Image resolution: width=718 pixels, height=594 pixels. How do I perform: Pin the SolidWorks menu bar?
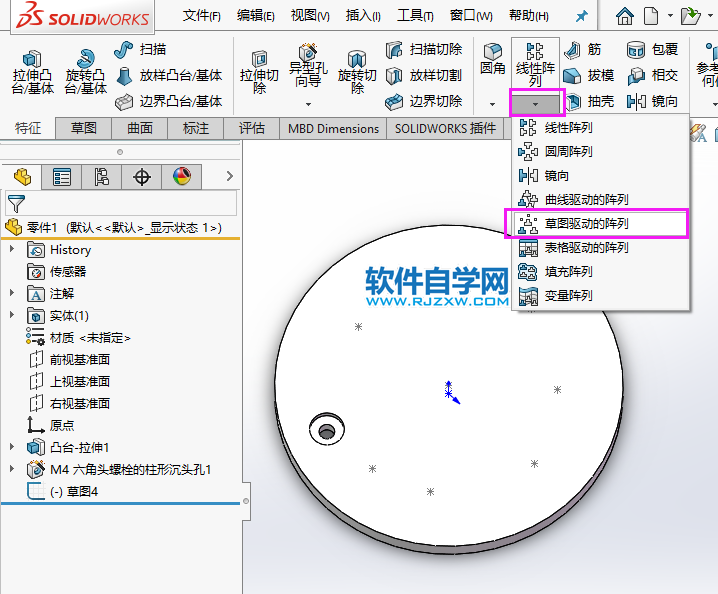582,16
